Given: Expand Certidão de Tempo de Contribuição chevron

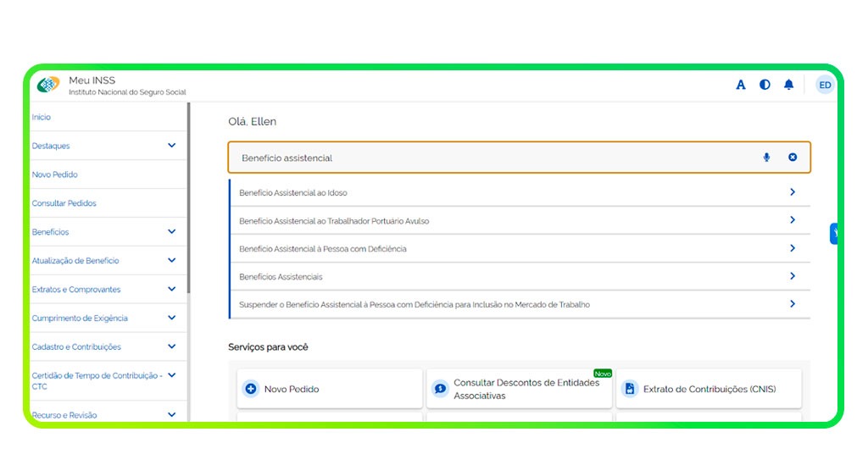Looking at the screenshot, I should [x=171, y=375].
